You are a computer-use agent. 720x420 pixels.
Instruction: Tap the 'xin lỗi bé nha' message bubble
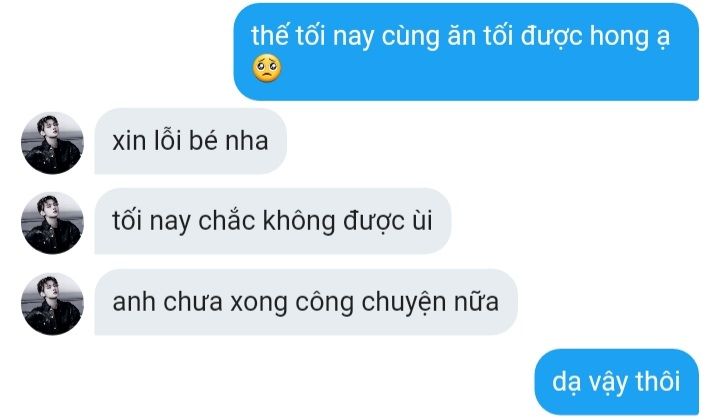click(191, 141)
